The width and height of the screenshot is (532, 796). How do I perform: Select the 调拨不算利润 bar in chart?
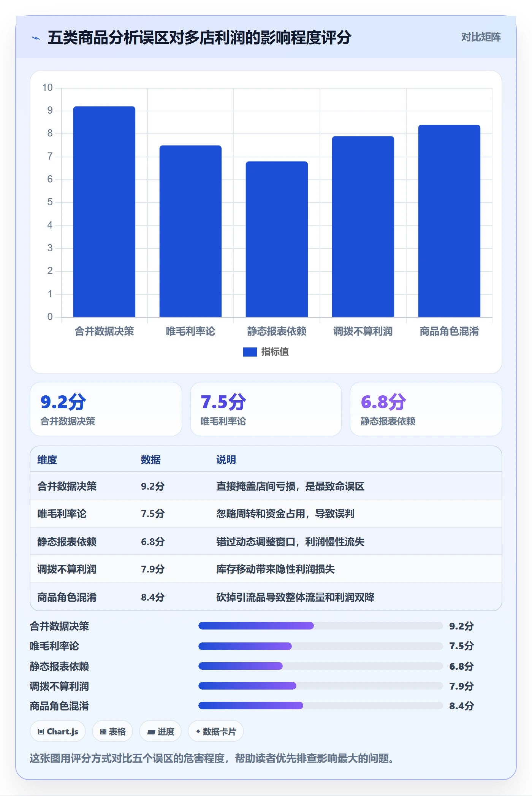pos(363,227)
